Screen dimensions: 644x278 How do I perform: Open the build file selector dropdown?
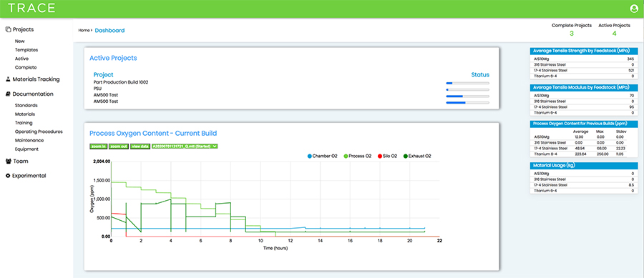185,146
